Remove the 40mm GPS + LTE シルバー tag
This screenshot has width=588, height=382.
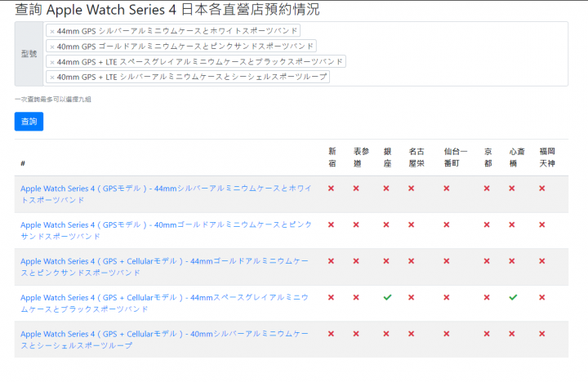[x=52, y=78]
